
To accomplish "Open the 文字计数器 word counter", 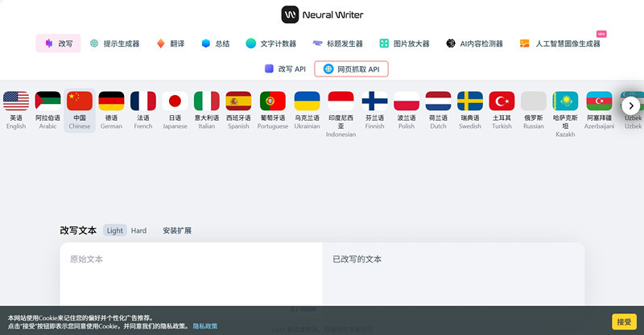I will click(x=271, y=43).
